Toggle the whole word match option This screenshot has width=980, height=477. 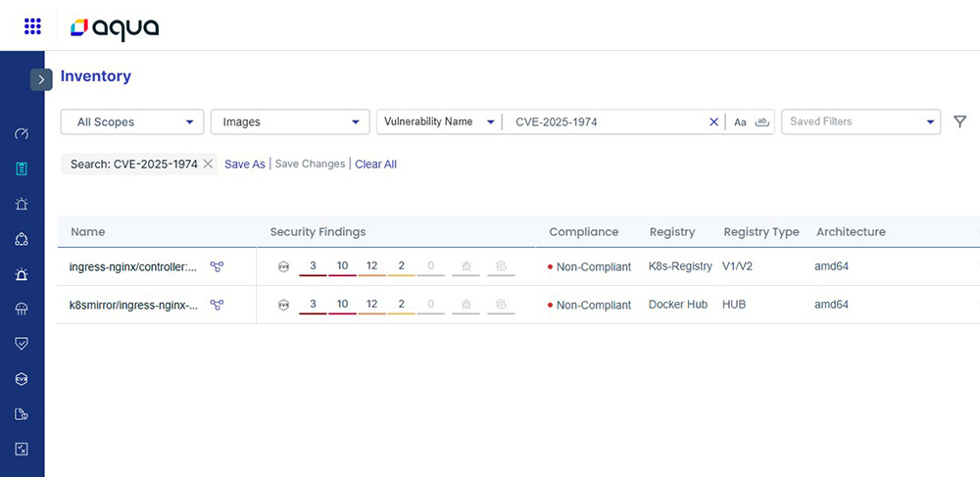(x=761, y=122)
